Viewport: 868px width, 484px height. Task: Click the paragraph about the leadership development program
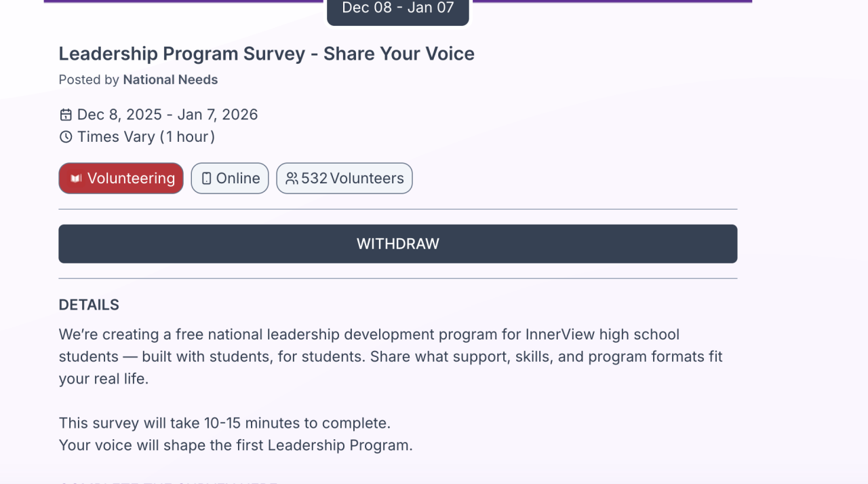391,356
